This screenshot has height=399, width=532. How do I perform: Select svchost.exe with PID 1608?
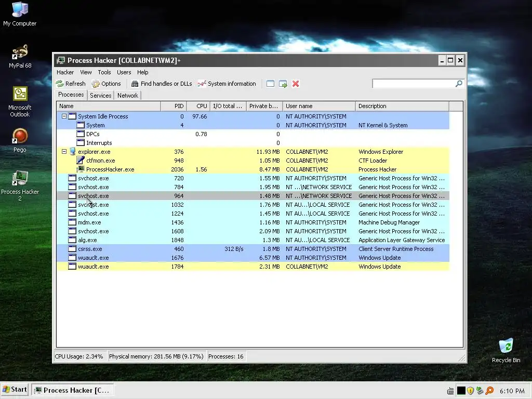[x=253, y=231]
